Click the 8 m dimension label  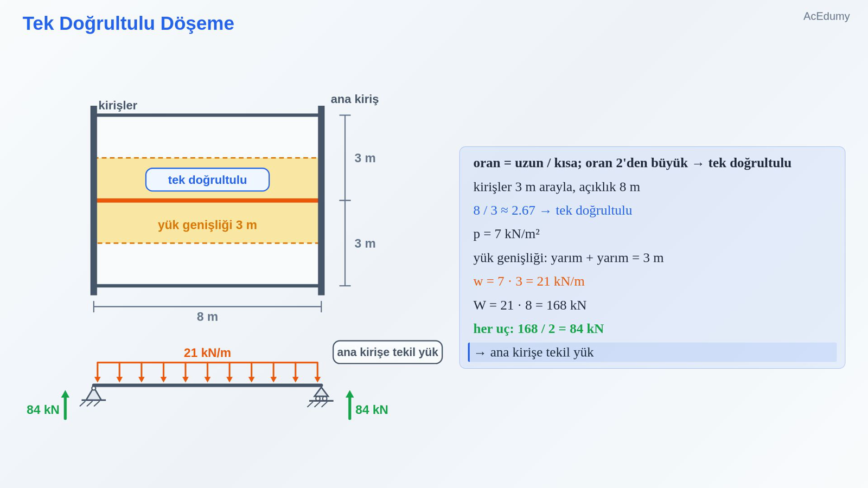click(x=207, y=317)
